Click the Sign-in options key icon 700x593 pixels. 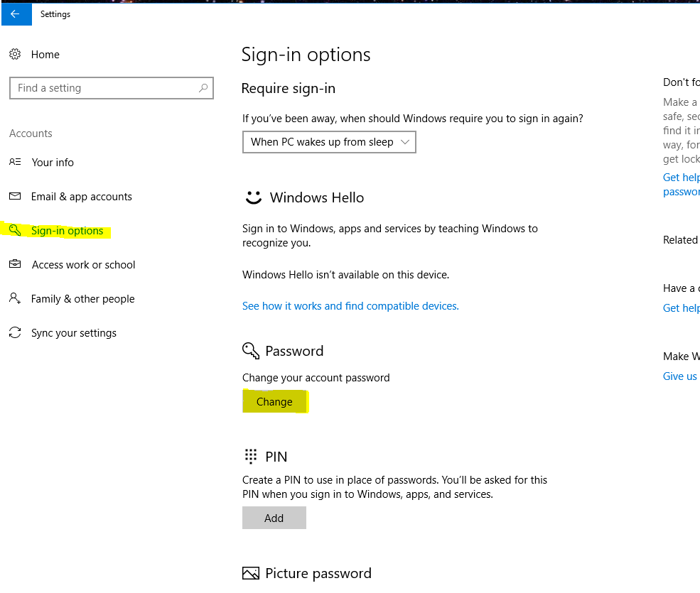(x=15, y=230)
